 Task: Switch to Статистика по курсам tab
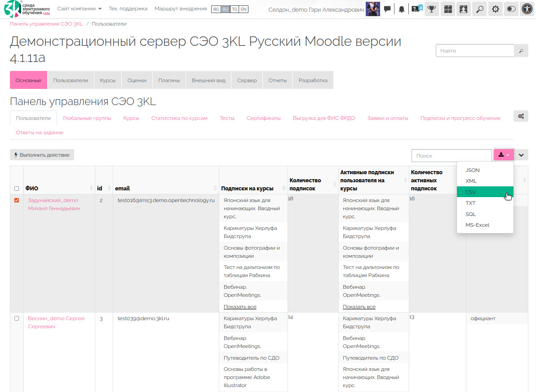point(179,118)
